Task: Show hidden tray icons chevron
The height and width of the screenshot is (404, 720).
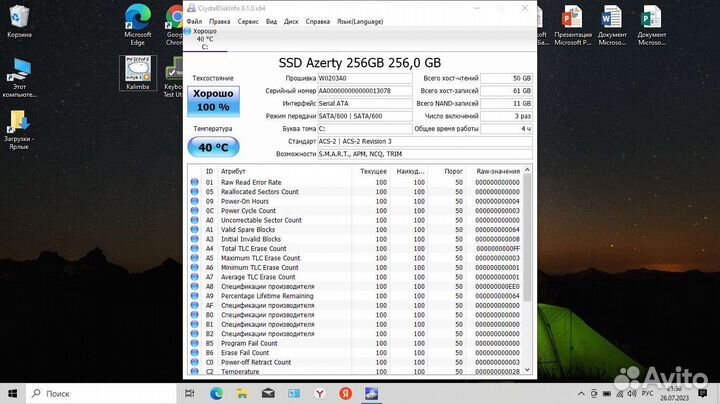Action: [x=581, y=393]
